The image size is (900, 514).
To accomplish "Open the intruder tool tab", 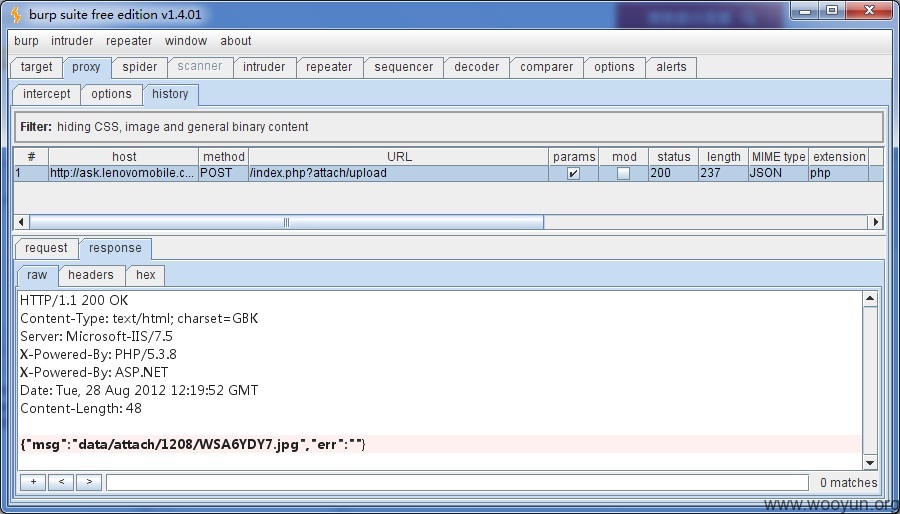I will (x=264, y=67).
